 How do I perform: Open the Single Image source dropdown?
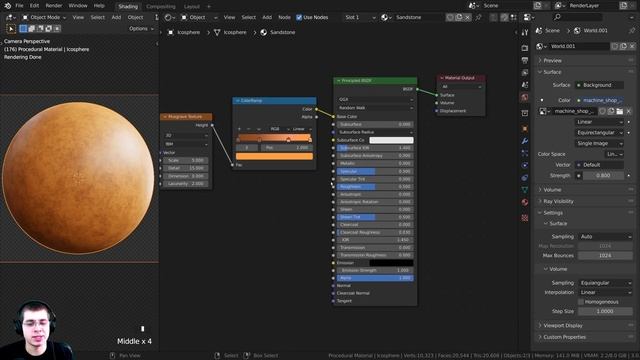600,144
